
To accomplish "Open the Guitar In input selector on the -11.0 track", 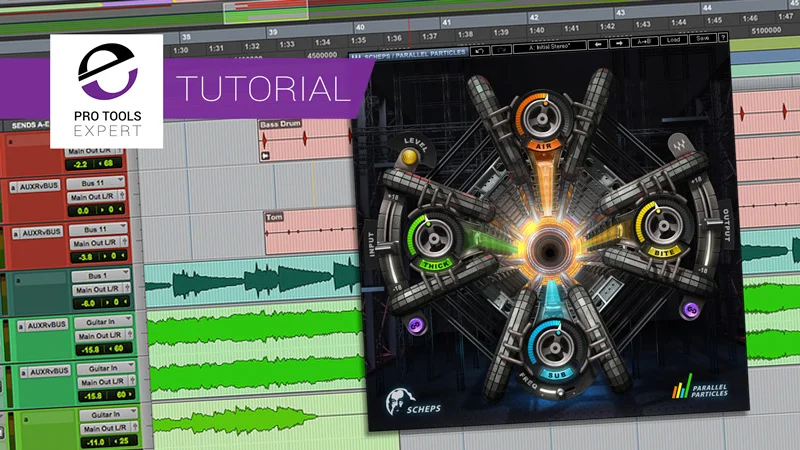I will tap(108, 414).
